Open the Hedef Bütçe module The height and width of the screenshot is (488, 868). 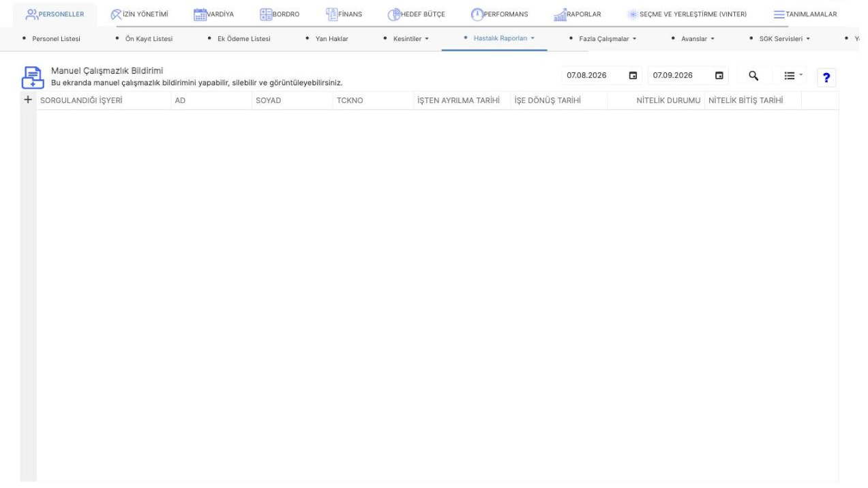coord(416,14)
